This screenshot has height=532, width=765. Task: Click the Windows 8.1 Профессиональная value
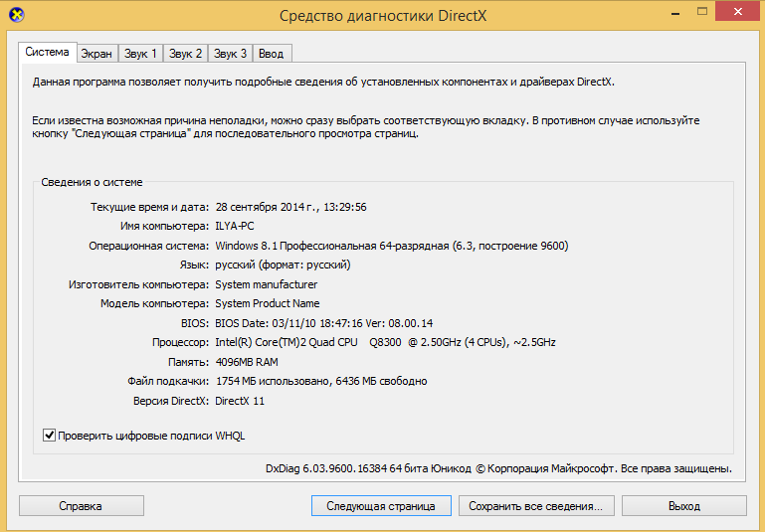[392, 246]
